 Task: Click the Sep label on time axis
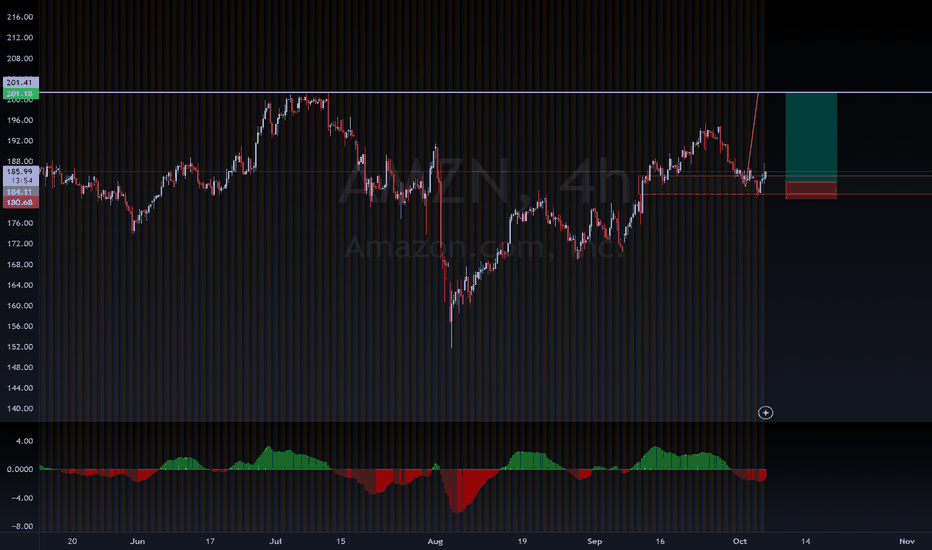[x=594, y=541]
